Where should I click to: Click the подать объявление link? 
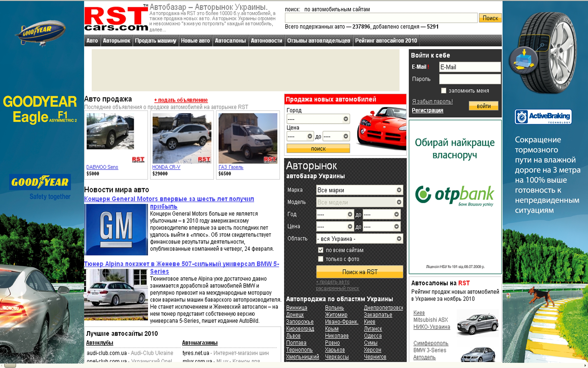pos(181,100)
